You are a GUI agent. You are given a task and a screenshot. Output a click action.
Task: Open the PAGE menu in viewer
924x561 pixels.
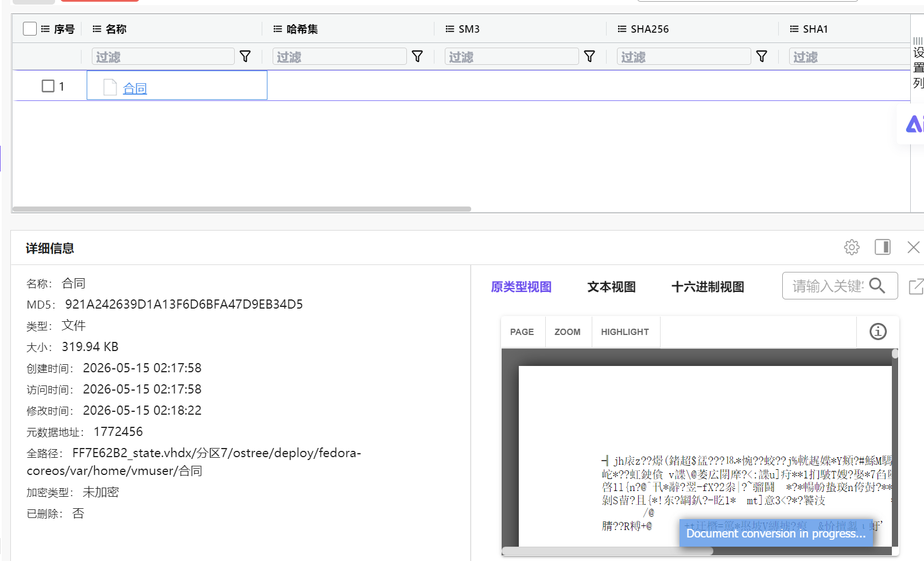point(522,332)
